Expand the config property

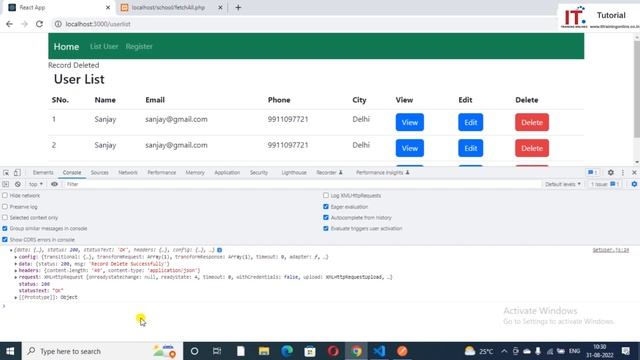pos(16,257)
